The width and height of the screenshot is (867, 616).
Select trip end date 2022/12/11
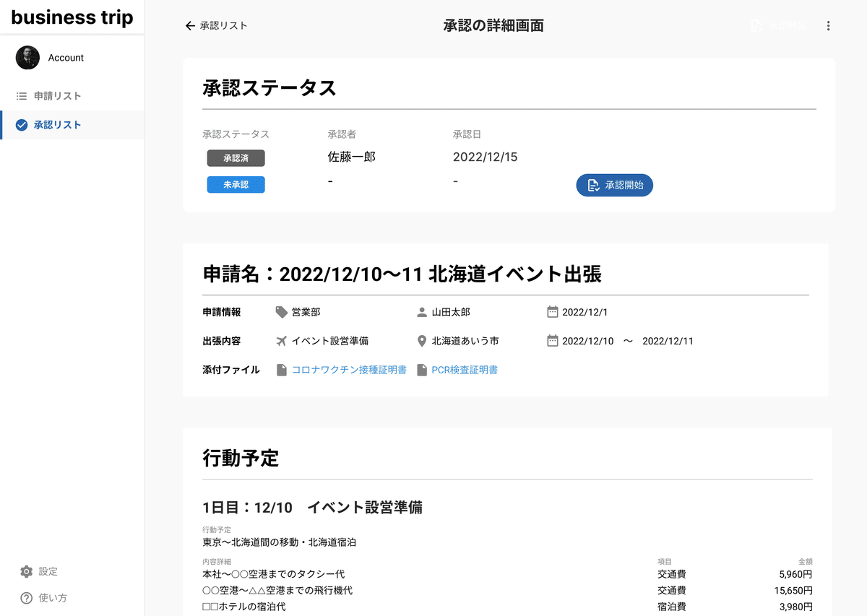(x=668, y=341)
